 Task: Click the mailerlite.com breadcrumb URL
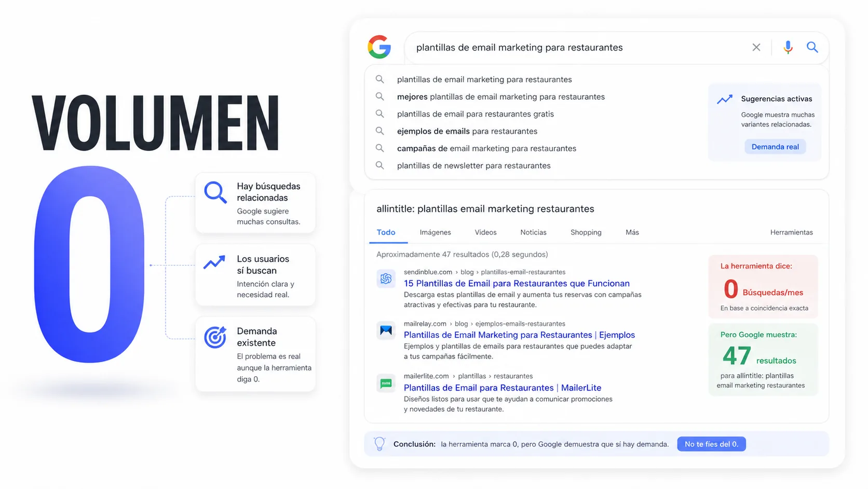(468, 376)
